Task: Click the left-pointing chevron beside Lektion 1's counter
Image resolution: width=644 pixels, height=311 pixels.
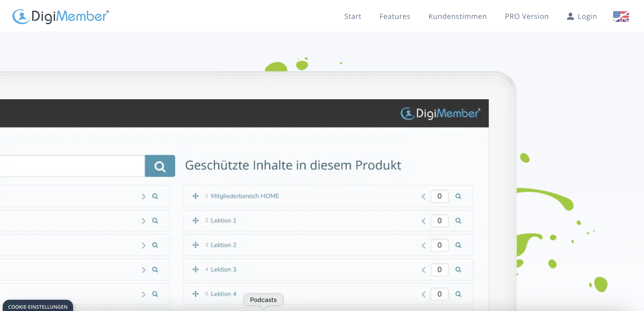Action: 424,221
